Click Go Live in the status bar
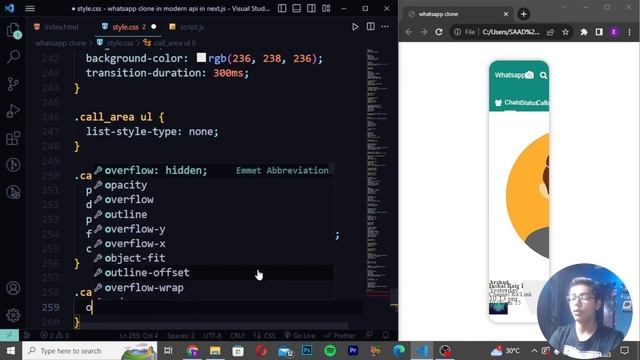The image size is (640, 360). click(x=300, y=336)
